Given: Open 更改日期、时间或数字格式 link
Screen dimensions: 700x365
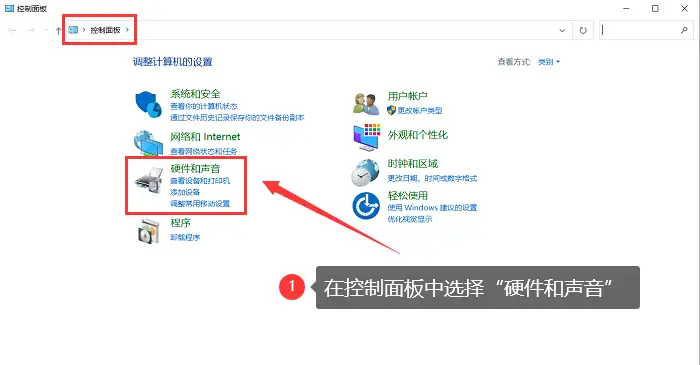Looking at the screenshot, I should (432, 178).
